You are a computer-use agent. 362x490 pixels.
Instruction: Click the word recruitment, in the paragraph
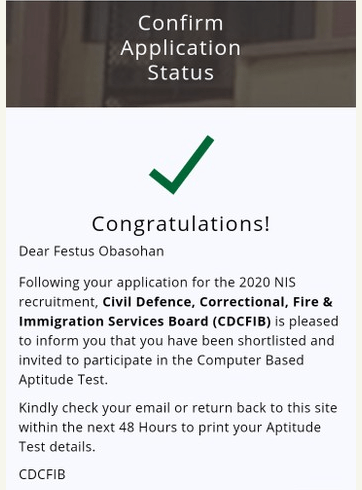pyautogui.click(x=59, y=302)
